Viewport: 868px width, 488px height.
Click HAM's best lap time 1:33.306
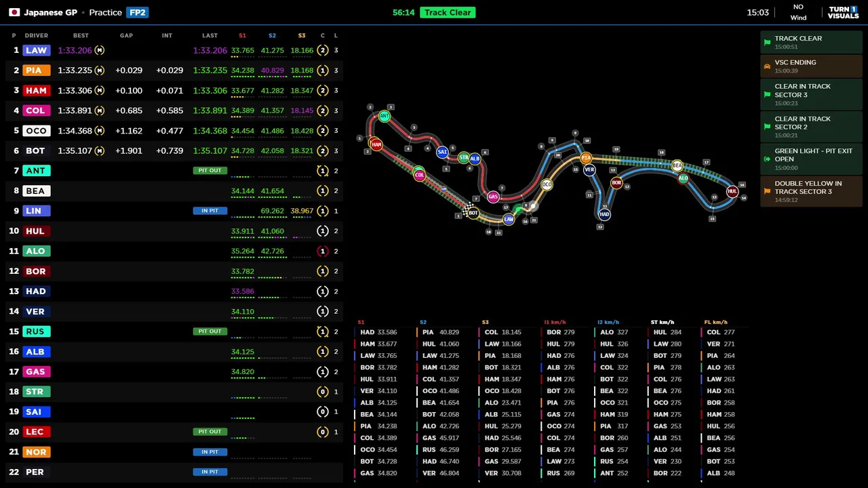[x=75, y=90]
